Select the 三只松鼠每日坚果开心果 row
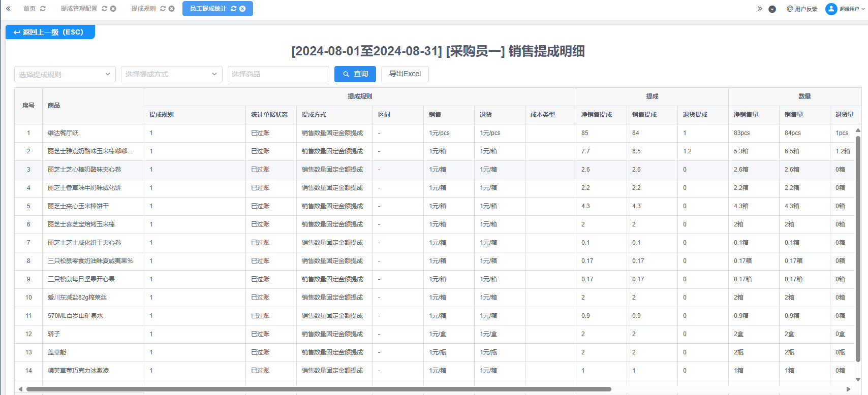868x395 pixels. coord(435,279)
